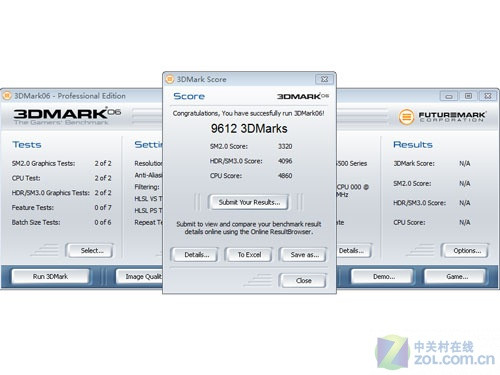Maximize the 3DMark06 main window
Screen dimensions: 500x375
[x=468, y=96]
